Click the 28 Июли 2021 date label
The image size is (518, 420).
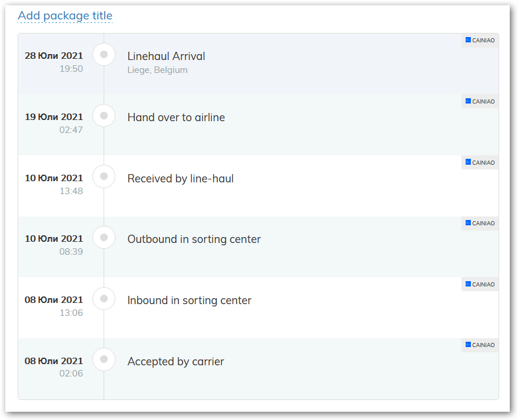click(54, 56)
